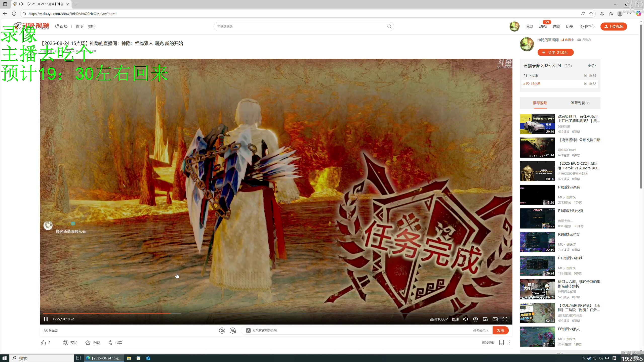644x362 pixels.
Task: Pause the video with the pause button
Action: [46, 319]
